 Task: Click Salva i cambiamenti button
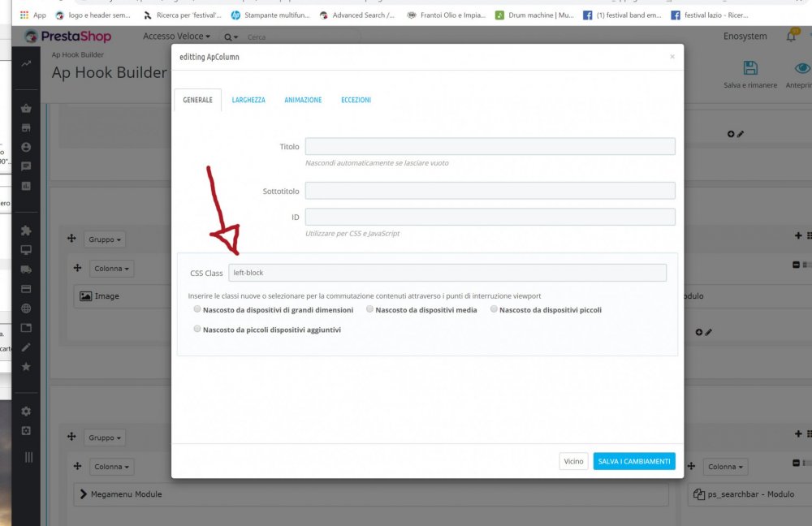click(x=634, y=461)
